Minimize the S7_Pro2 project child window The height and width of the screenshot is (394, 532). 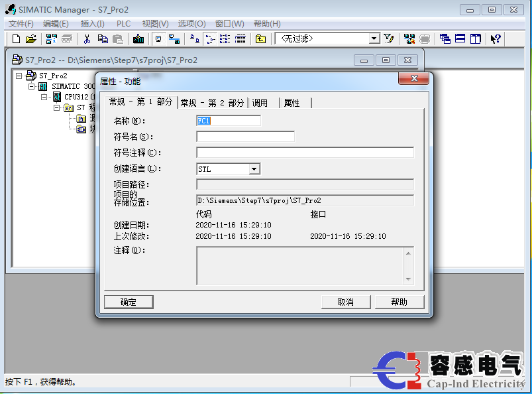pos(364,60)
